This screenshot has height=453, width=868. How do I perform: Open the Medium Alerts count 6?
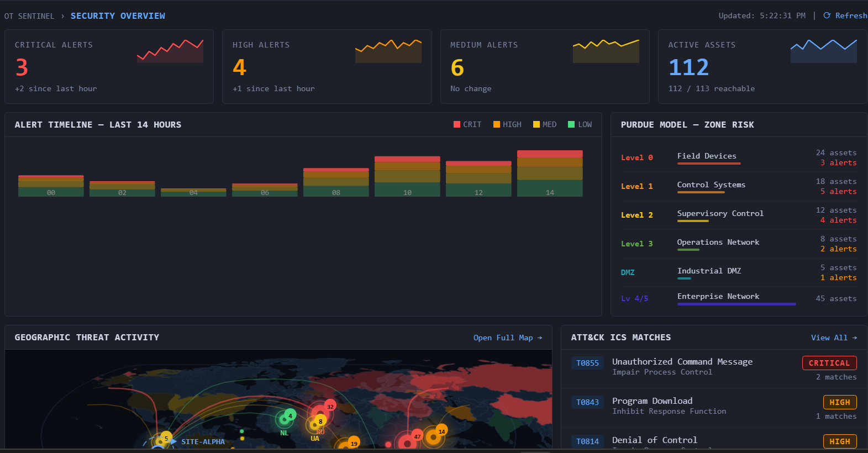457,67
